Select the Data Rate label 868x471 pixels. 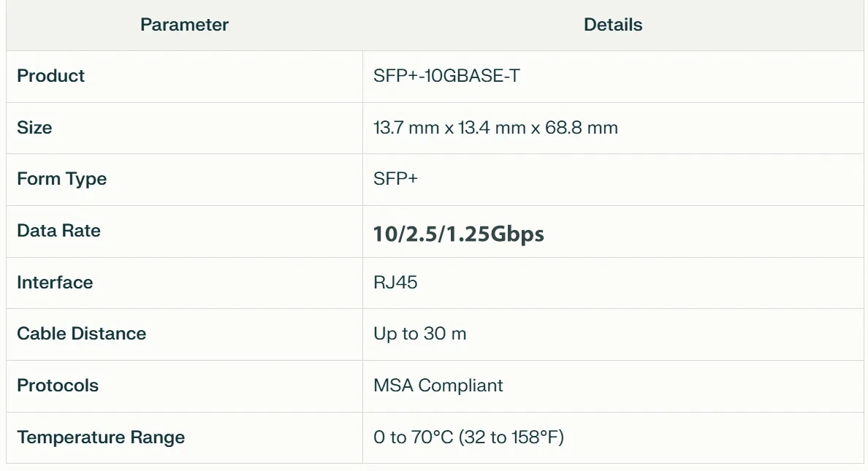(x=58, y=231)
